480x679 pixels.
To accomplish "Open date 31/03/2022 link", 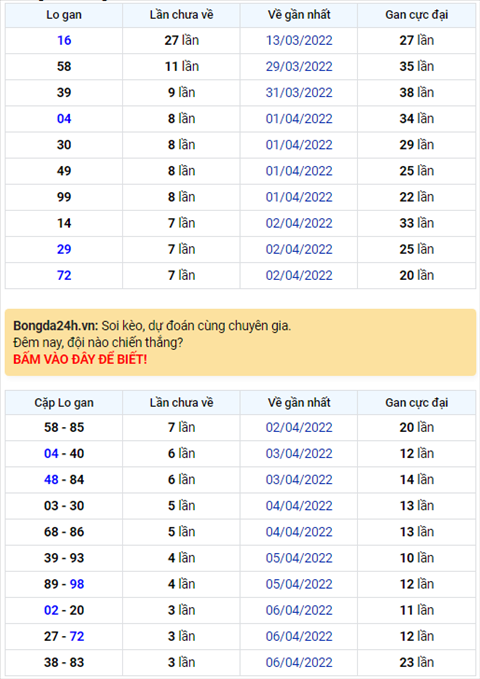I will click(x=299, y=93).
